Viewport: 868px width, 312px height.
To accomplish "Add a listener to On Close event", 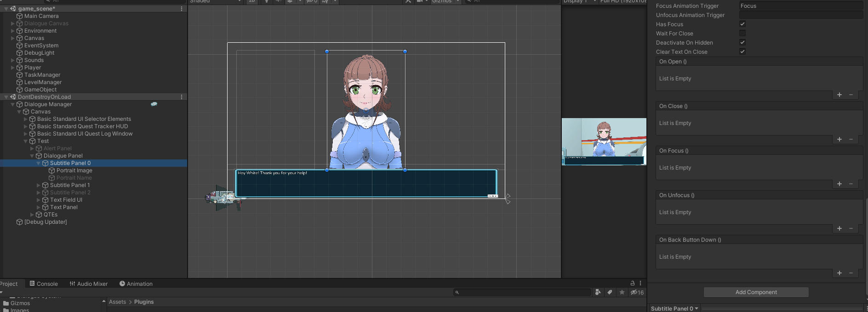I will [839, 139].
